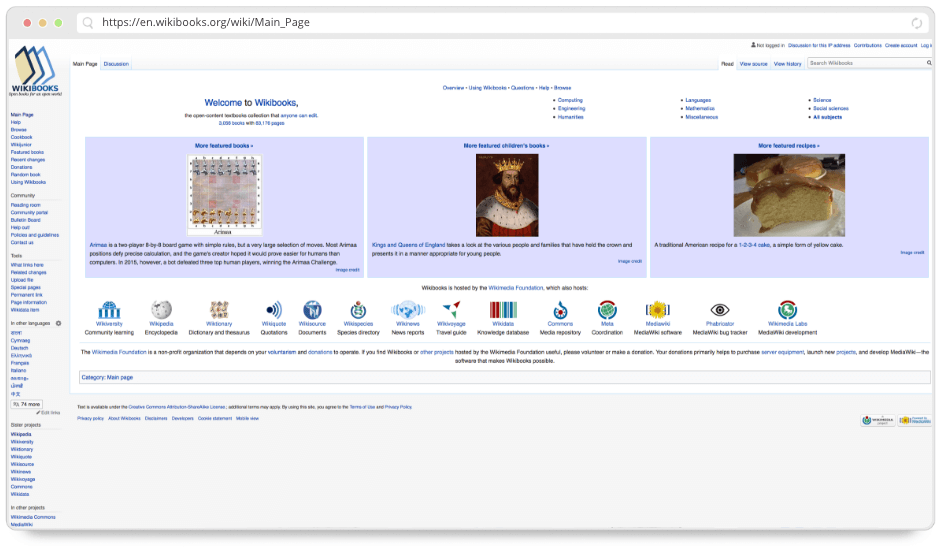
Task: Open the Cookbook sidebar link
Action: 22,138
